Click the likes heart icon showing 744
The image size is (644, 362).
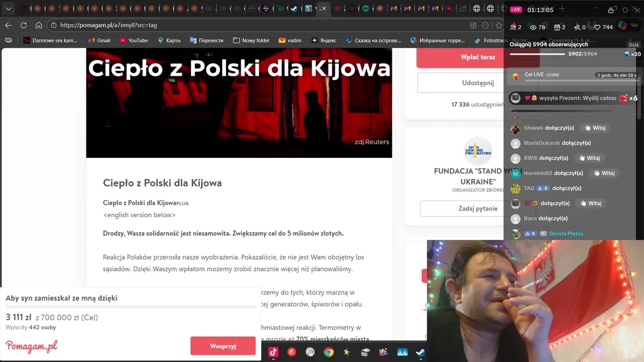click(597, 27)
